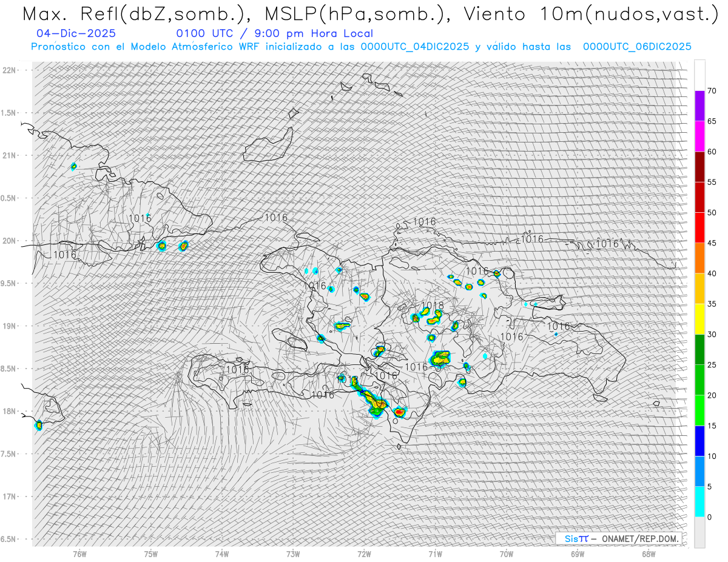Click the colorbar value '50'
Screen dimensions: 728x562
712,213
